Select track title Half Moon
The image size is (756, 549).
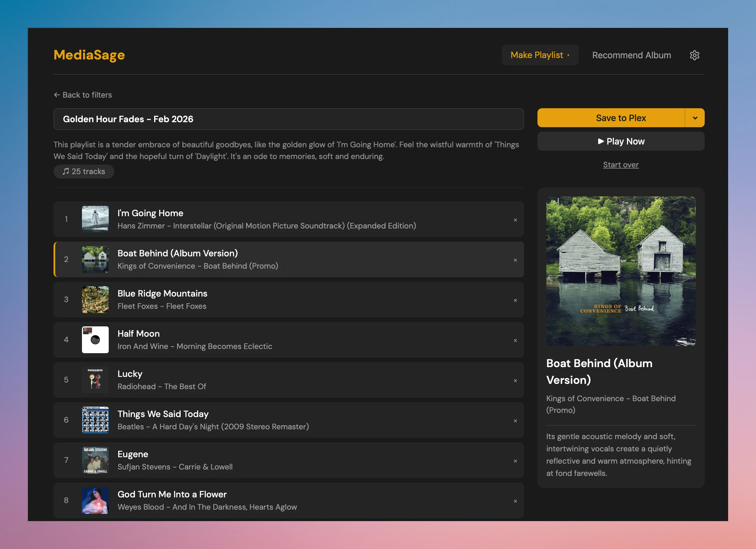[x=139, y=334]
